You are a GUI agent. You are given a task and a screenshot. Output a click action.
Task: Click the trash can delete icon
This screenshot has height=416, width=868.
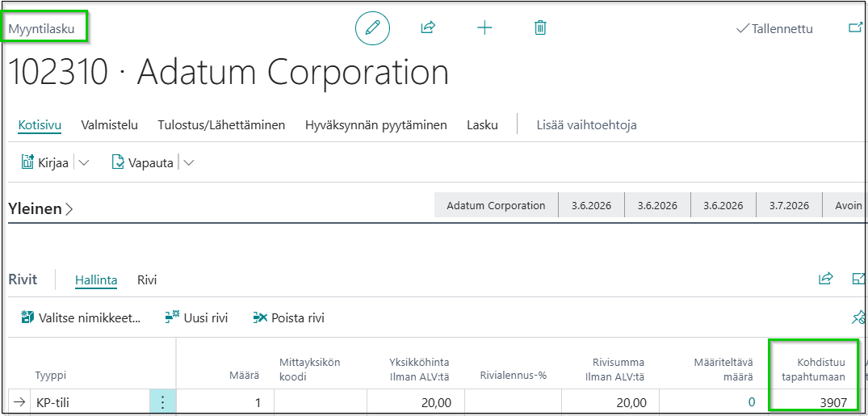[x=540, y=27]
